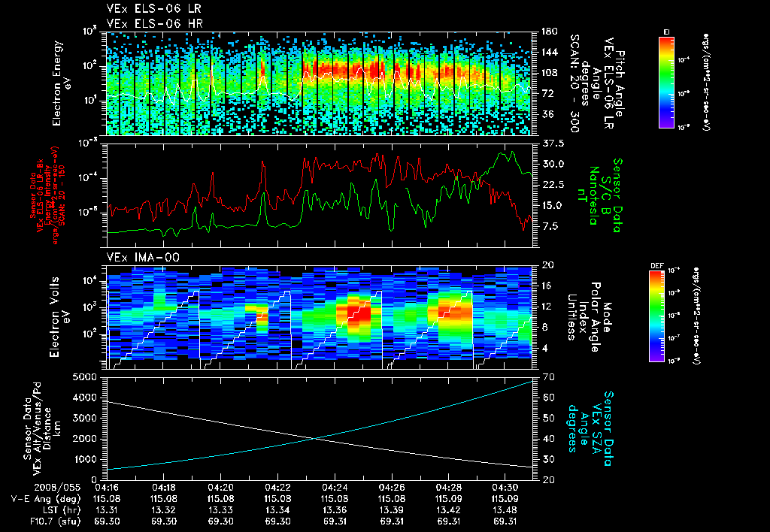Click the "Electron Energy eV" axis label

click(x=62, y=83)
